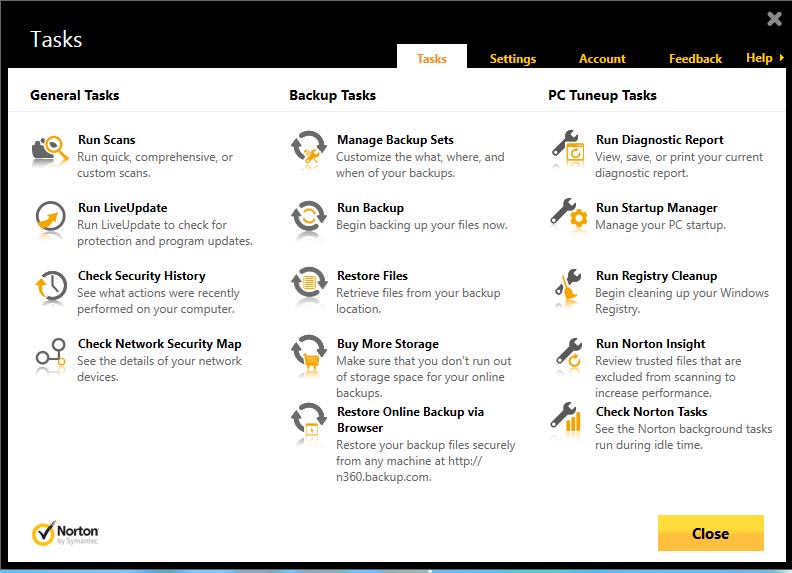Click the Check Security History clock icon

click(x=51, y=286)
